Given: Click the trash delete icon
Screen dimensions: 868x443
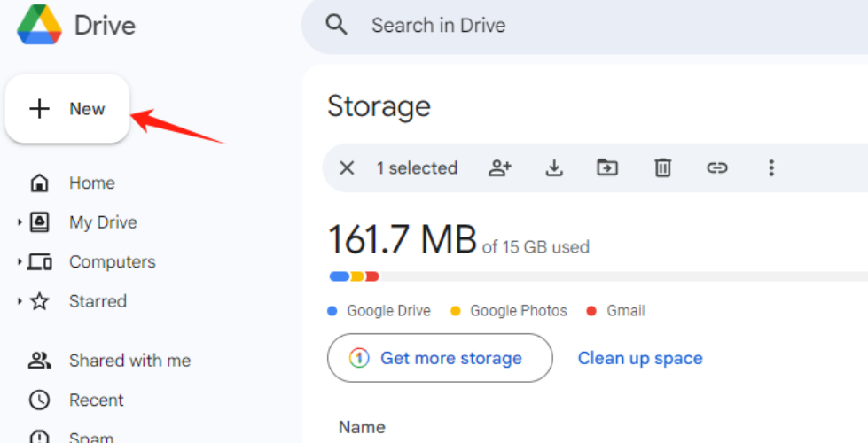Looking at the screenshot, I should [x=662, y=167].
